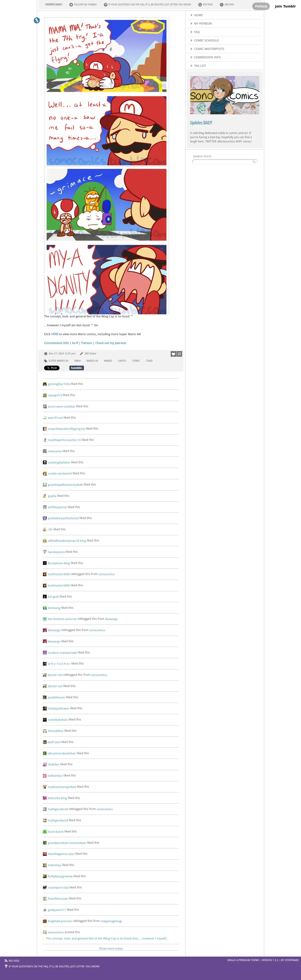Click the SUPER MARIO 64 tag
Viewport: 301px width, 980px height.
58,361
